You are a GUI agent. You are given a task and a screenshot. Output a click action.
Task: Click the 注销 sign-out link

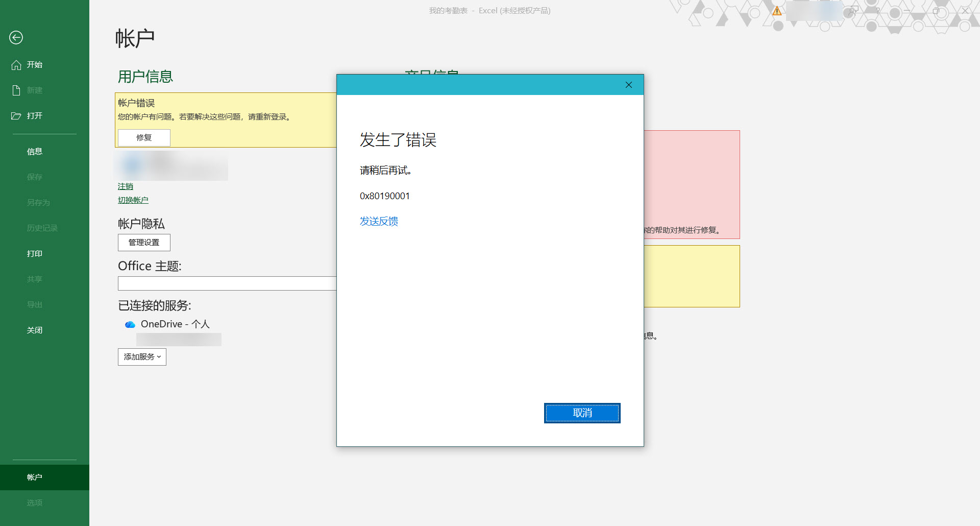pos(126,186)
